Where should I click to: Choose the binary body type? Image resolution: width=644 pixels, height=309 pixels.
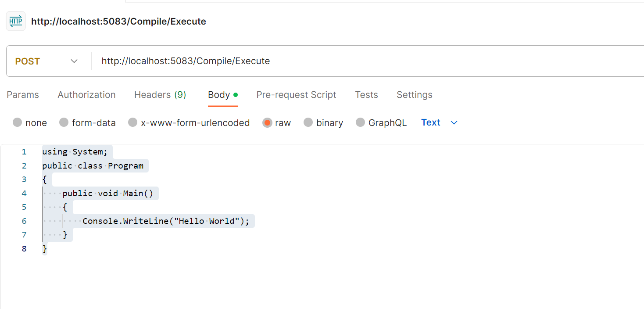coord(308,122)
